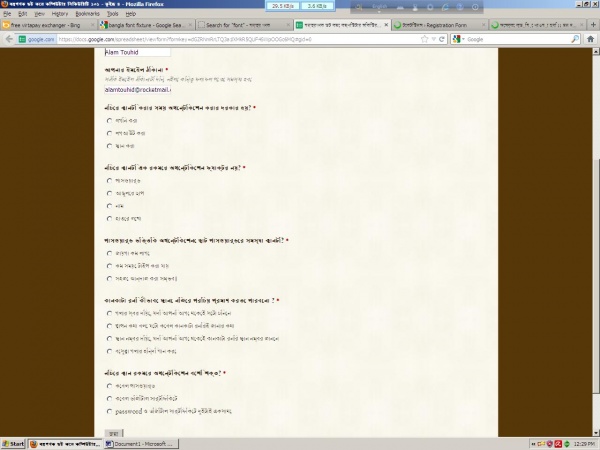
Task: Open the History menu
Action: (60, 14)
